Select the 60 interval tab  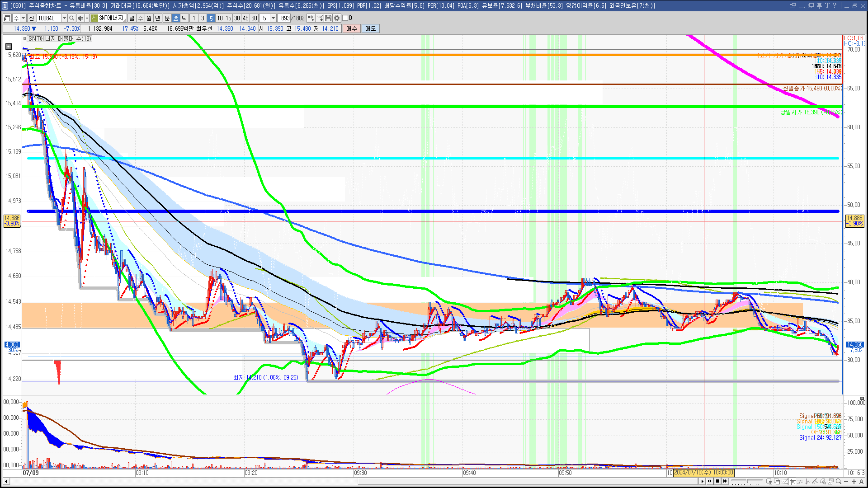(254, 18)
